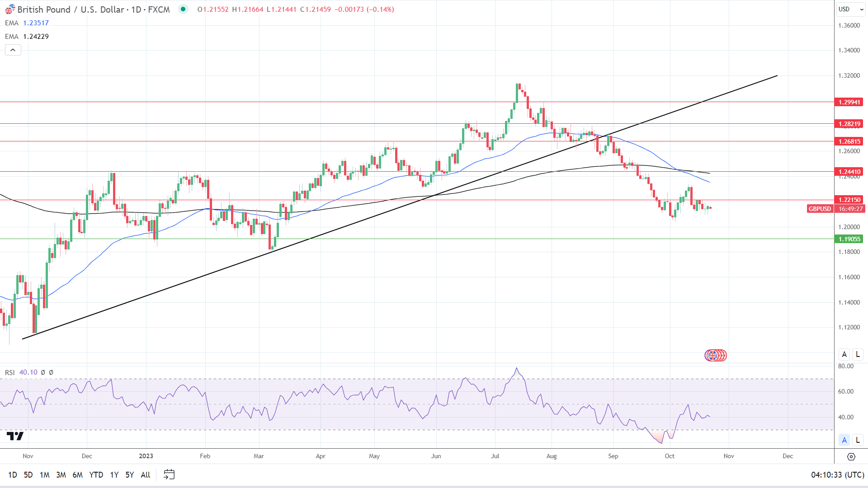This screenshot has height=488, width=868.
Task: Open chart settings gear icon
Action: [851, 457]
